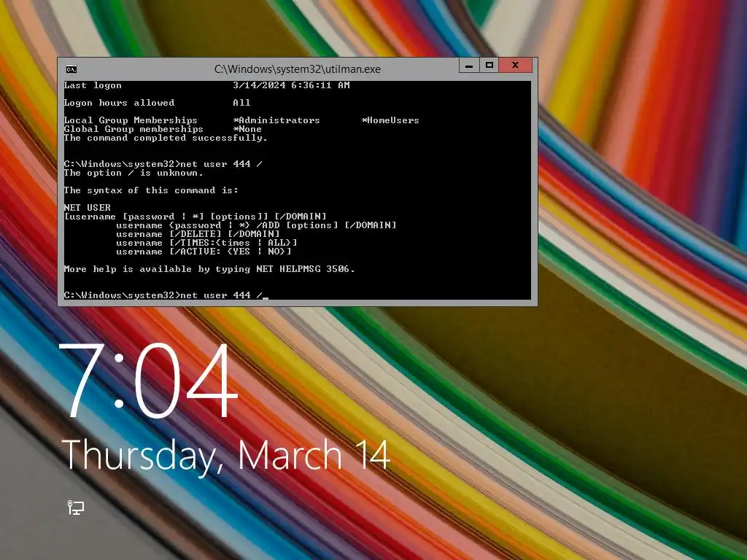Viewport: 747px width, 560px height.
Task: Click the timestamp 3/14/2024 6:36:11 AM
Action: click(291, 85)
